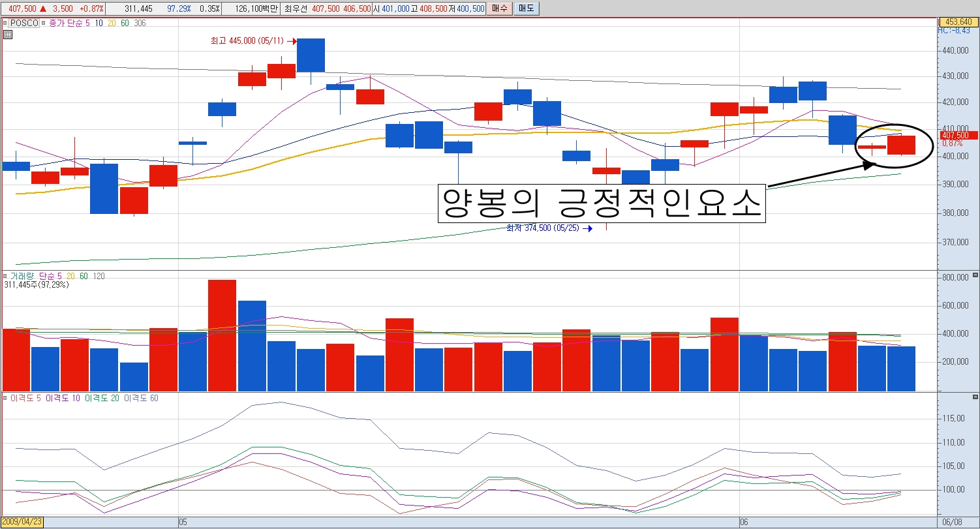Click the square marker before 이격도 5
980x529 pixels.
[x=5, y=398]
